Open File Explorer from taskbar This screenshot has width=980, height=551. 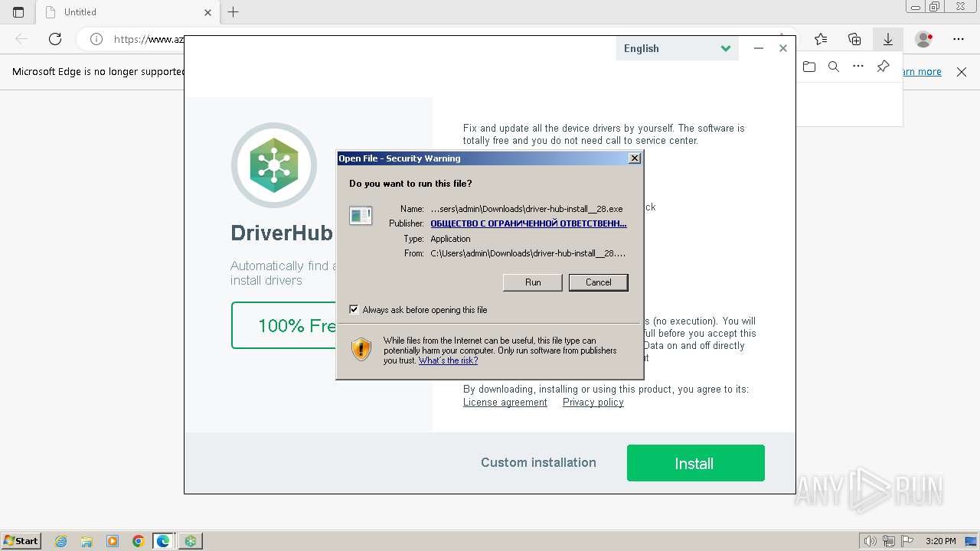point(87,541)
